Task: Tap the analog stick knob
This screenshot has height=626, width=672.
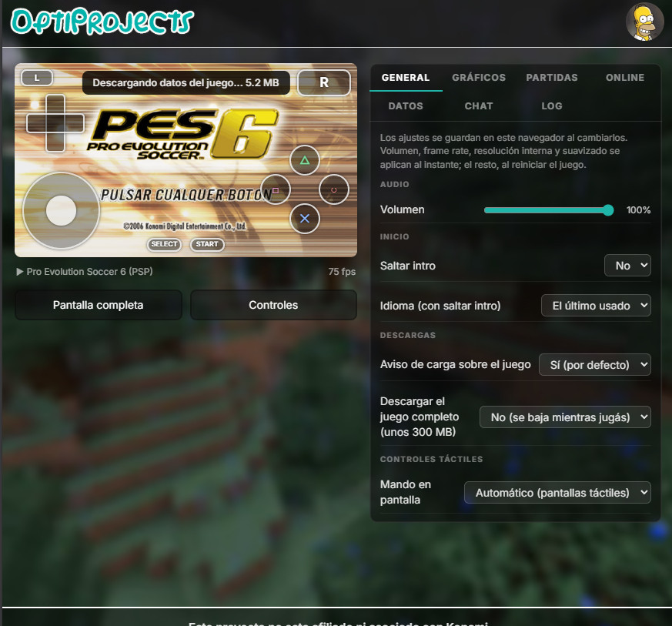Action: pyautogui.click(x=62, y=210)
